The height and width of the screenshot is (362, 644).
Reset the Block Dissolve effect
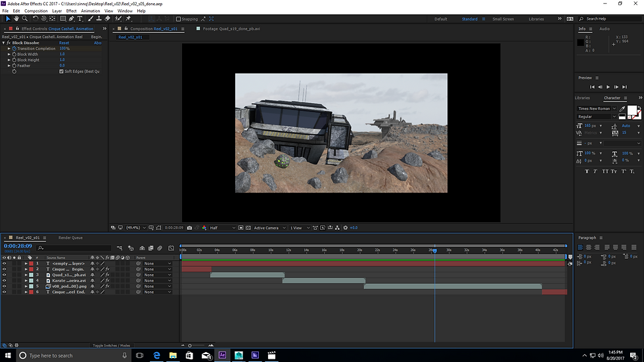(x=64, y=43)
